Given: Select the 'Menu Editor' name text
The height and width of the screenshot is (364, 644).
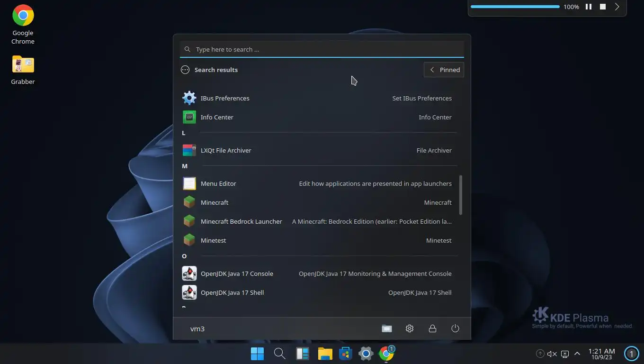Looking at the screenshot, I should point(218,183).
